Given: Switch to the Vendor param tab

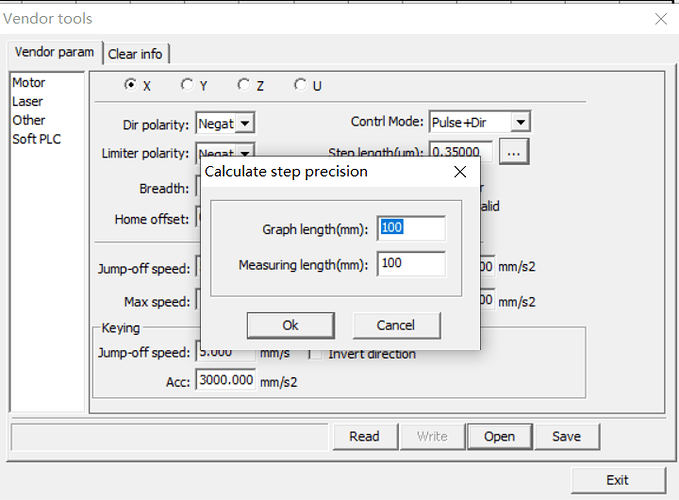Looking at the screenshot, I should tap(55, 52).
